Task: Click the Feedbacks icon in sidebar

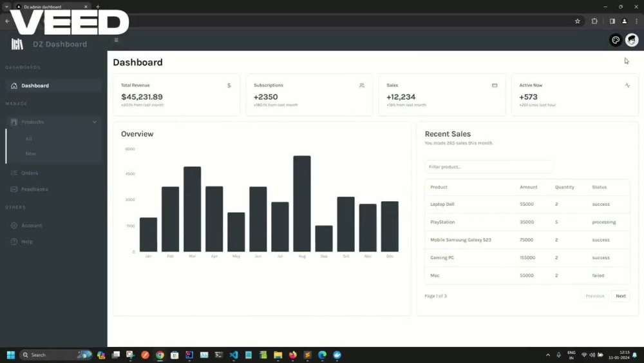Action: [14, 189]
